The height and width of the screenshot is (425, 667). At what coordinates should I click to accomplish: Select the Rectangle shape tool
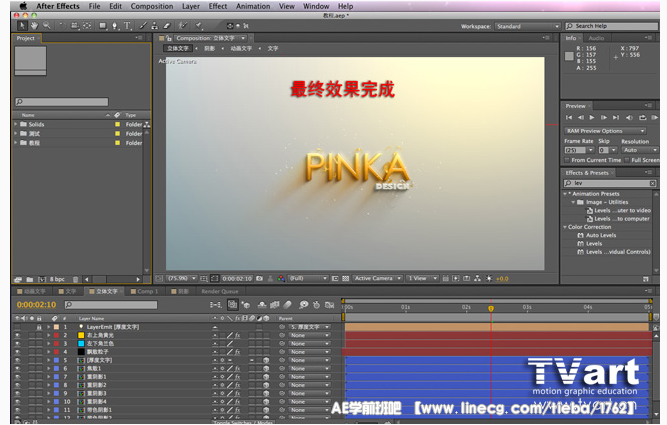103,26
